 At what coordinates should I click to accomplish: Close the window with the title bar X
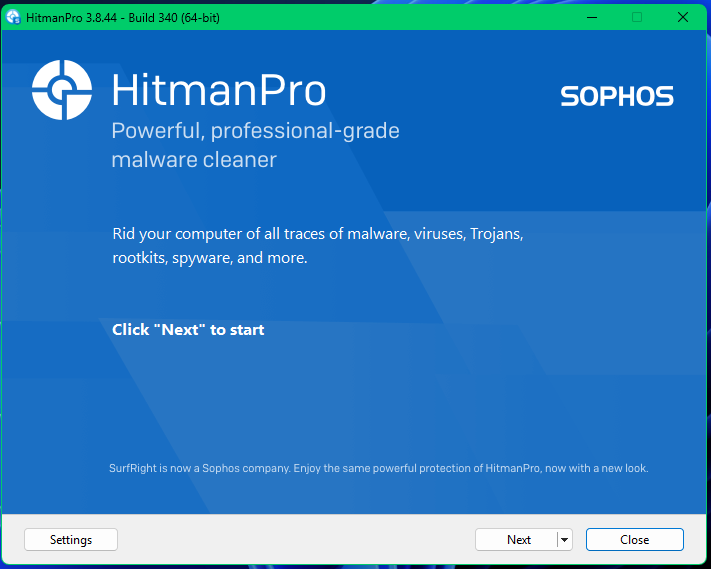[683, 18]
